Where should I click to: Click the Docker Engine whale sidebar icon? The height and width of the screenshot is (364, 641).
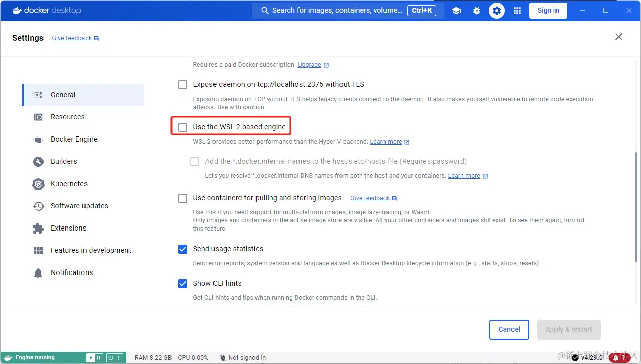[38, 139]
